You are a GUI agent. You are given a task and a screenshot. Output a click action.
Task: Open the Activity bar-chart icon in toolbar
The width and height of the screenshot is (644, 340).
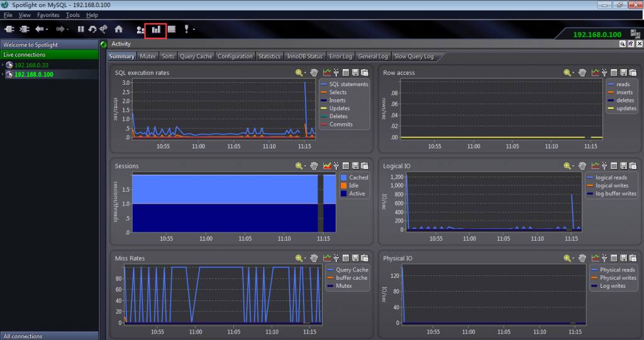click(156, 30)
